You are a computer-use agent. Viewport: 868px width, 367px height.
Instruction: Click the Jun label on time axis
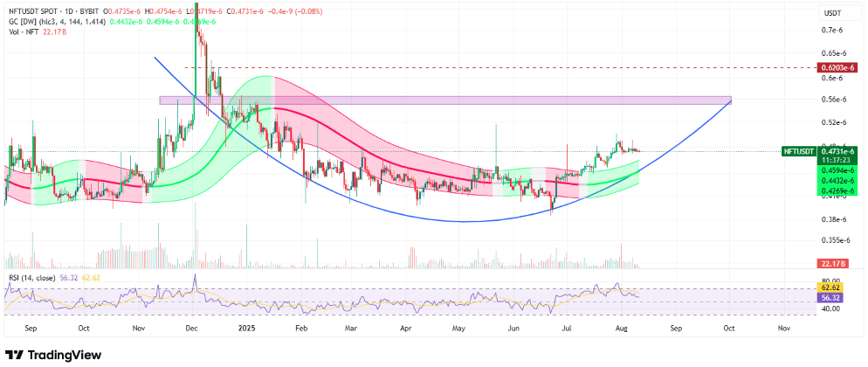pyautogui.click(x=513, y=329)
